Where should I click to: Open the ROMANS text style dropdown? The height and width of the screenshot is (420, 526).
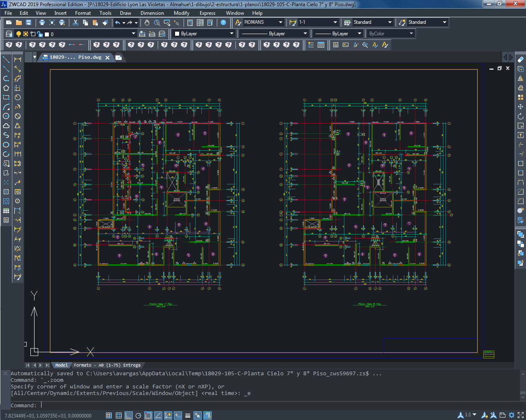(x=281, y=23)
